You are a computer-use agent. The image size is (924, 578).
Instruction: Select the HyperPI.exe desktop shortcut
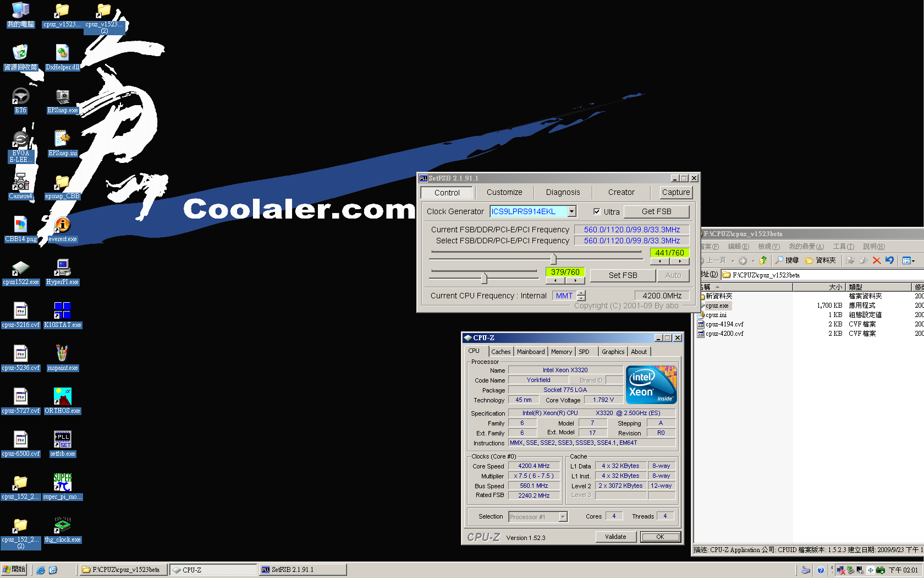[63, 273]
